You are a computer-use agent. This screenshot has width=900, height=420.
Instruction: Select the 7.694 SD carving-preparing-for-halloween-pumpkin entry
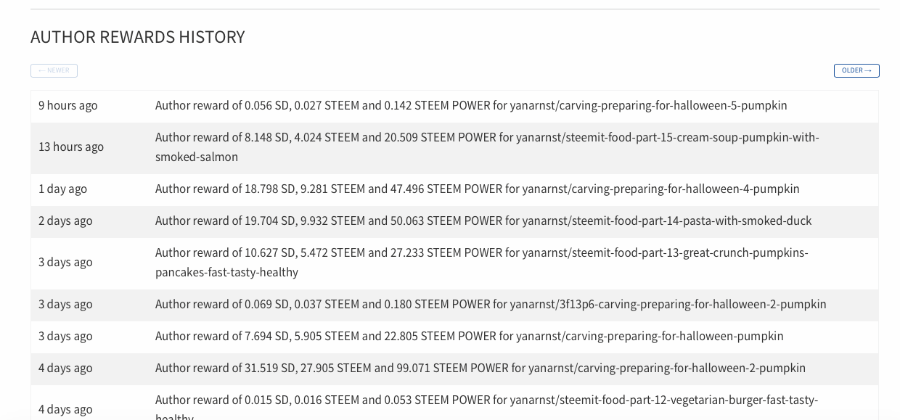469,336
